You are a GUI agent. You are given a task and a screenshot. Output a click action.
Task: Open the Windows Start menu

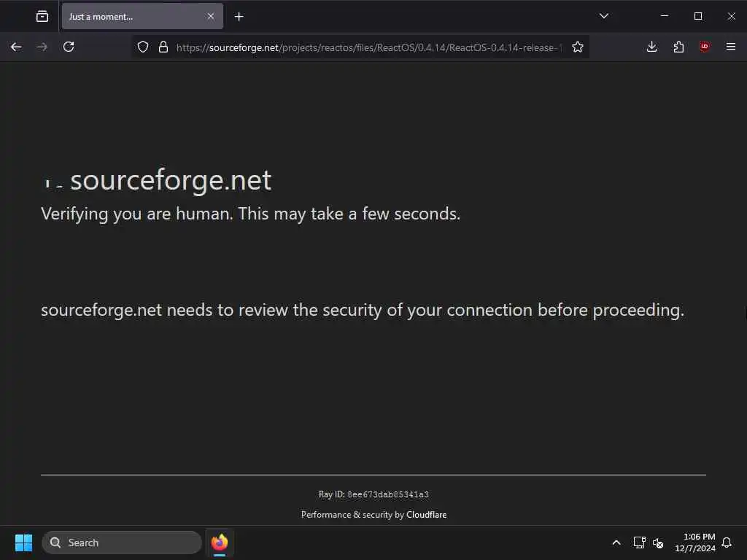click(23, 542)
